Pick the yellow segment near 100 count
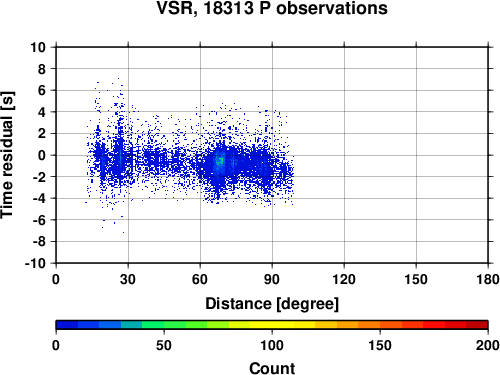The height and width of the screenshot is (375, 500). [x=272, y=325]
